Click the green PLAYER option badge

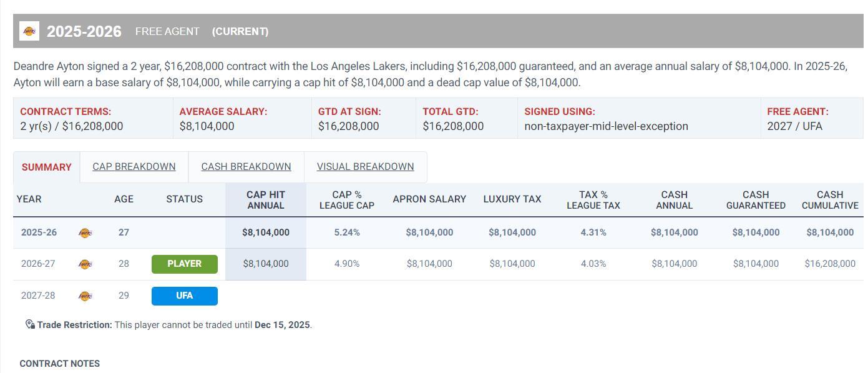click(x=185, y=264)
